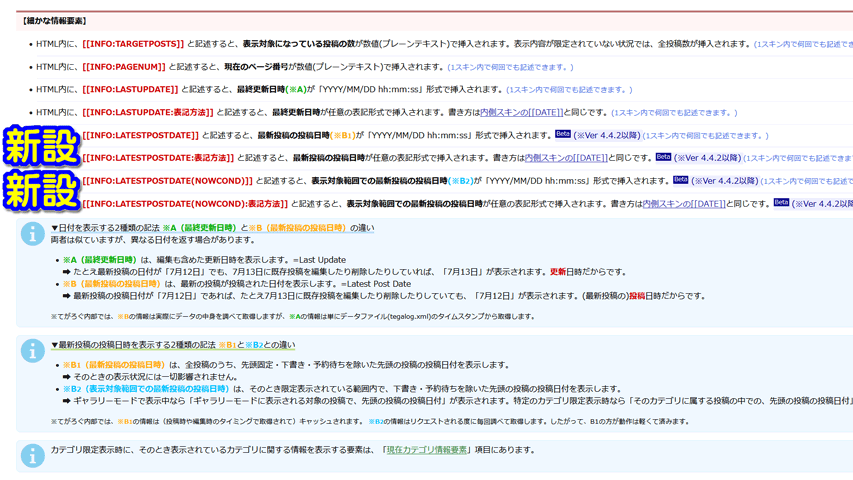Click red word 更新 in the 7月13日 example
Viewport: 853px width, 480px height.
pyautogui.click(x=558, y=272)
